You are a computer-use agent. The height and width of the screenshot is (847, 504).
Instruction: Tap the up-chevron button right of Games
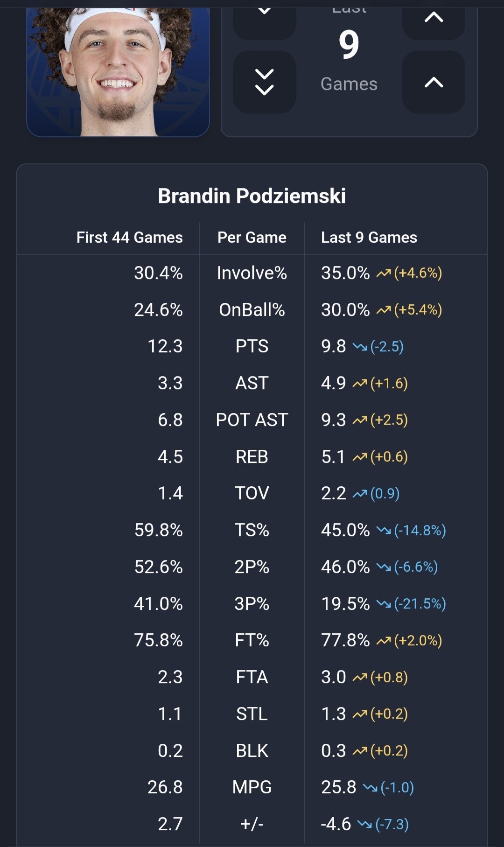(x=434, y=82)
